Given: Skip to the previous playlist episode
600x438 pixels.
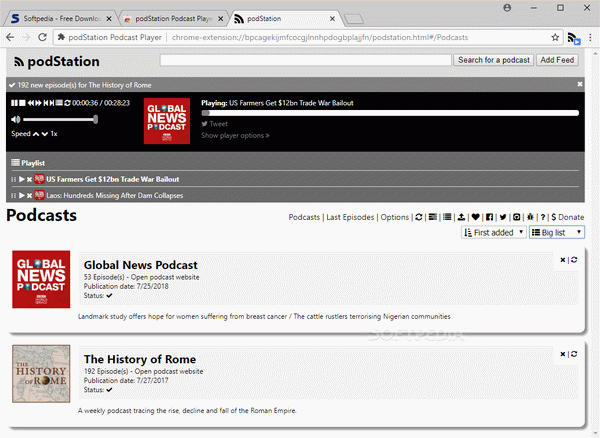Looking at the screenshot, I should pos(46,103).
